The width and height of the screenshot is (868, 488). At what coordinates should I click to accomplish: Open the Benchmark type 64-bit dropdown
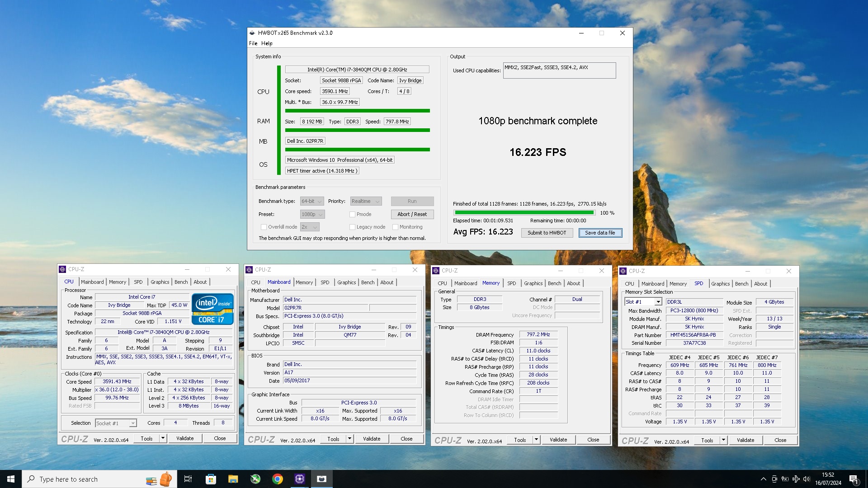[312, 202]
